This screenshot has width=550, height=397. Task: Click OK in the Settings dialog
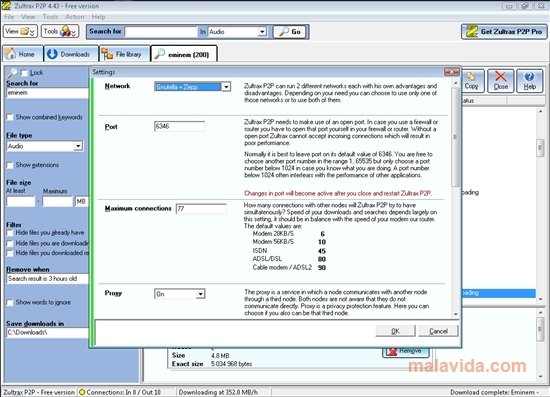point(395,331)
